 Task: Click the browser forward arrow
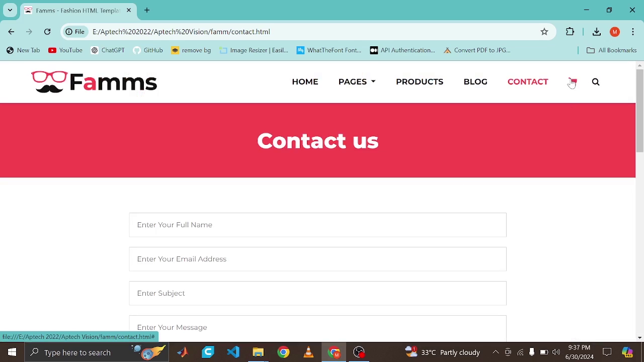pyautogui.click(x=29, y=32)
